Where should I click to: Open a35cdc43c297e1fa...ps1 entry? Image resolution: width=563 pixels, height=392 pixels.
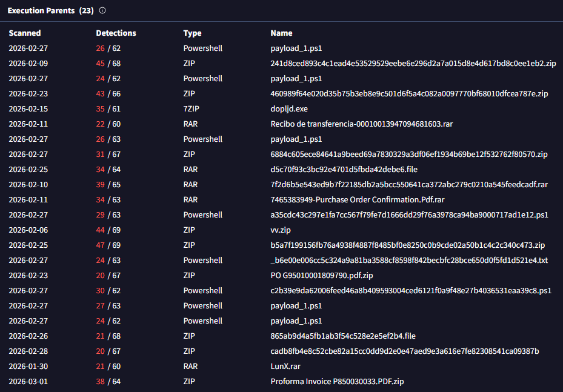(x=409, y=215)
